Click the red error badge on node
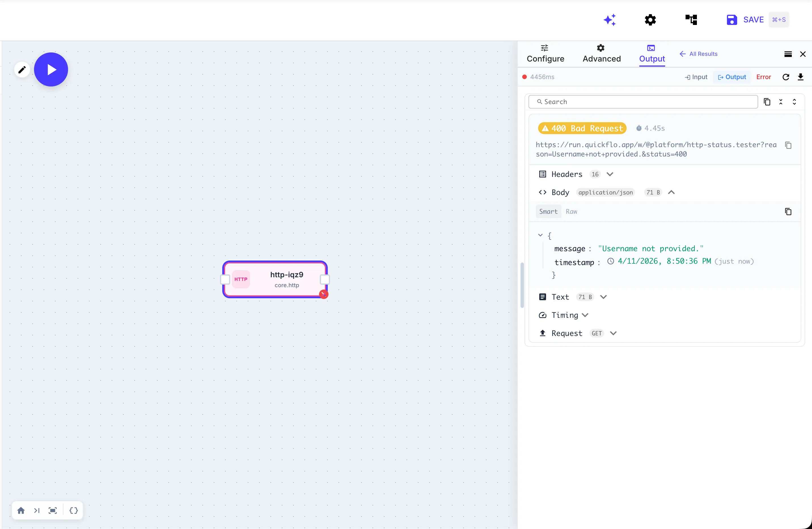Image resolution: width=812 pixels, height=529 pixels. pos(323,294)
